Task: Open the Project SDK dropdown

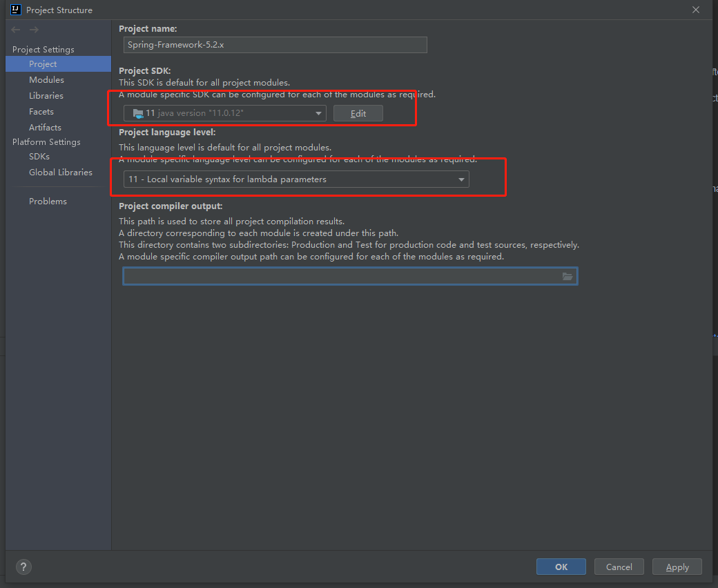Action: 225,113
